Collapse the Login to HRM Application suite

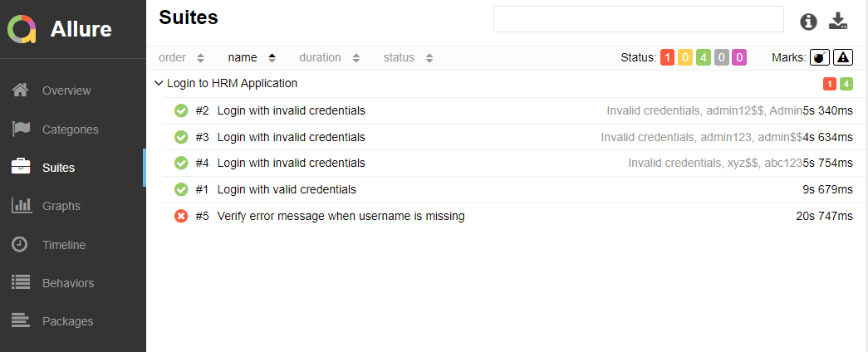tap(159, 83)
